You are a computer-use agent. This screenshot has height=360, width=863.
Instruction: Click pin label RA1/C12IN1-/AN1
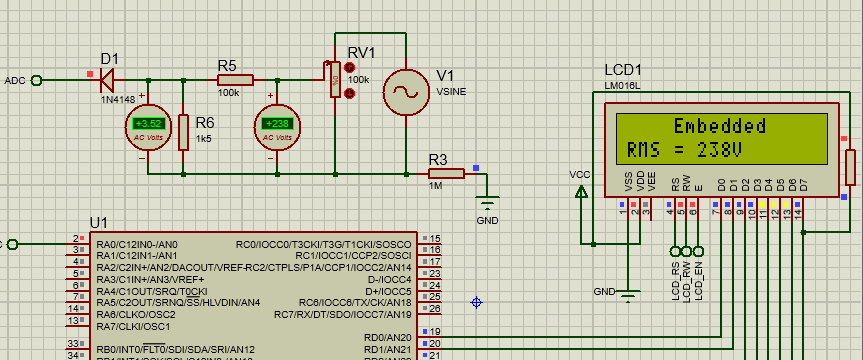(137, 255)
